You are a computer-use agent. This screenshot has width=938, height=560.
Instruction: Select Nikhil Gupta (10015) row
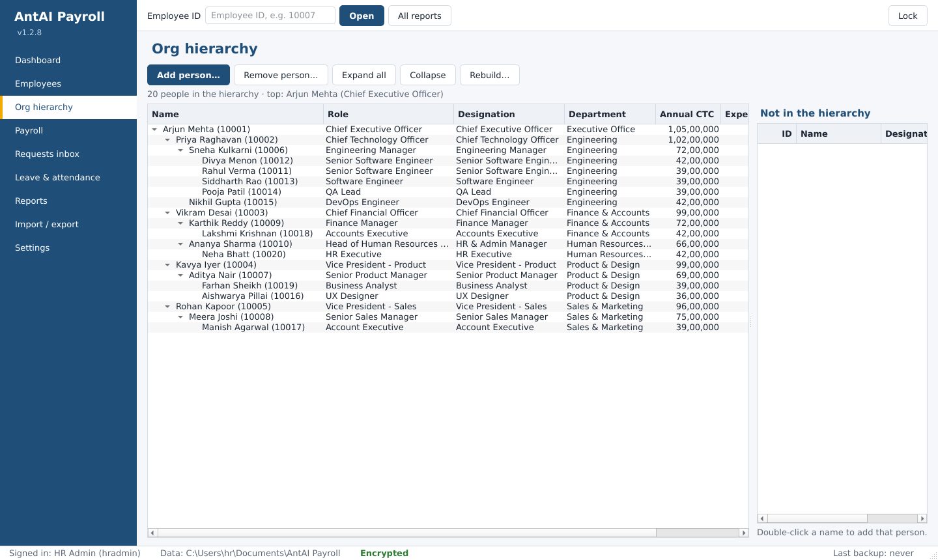[448, 203]
